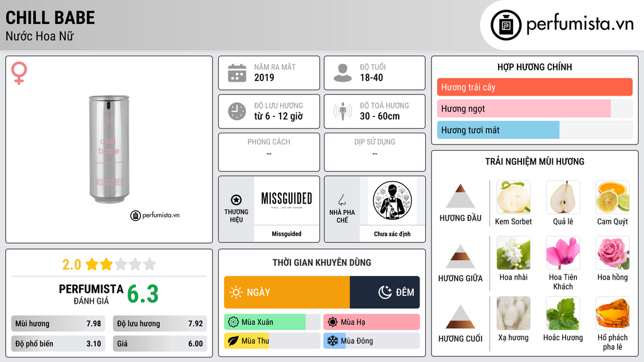Screen dimensions: 644x362
Task: Open the Hoa Tiên Khách note image
Action: [563, 253]
